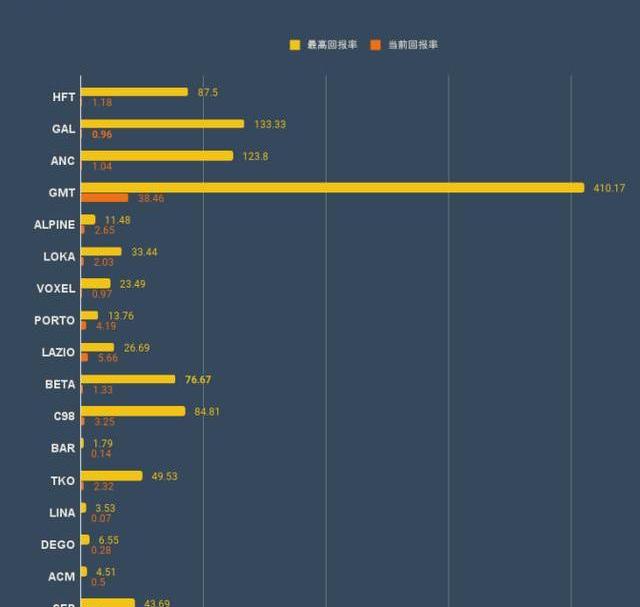Click the LOKA axis label
The width and height of the screenshot is (640, 607).
pyautogui.click(x=59, y=257)
